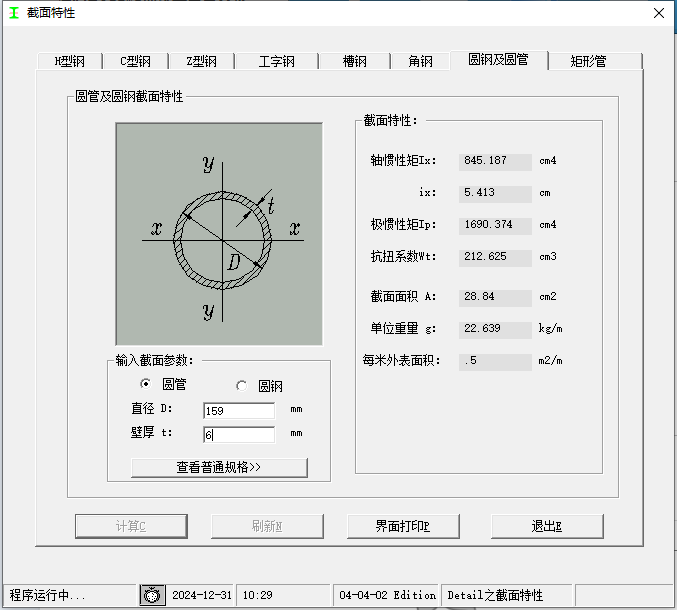Select the 轴惯性矩Ix value 845.187
Screen dimensions: 677x610
[495, 161]
